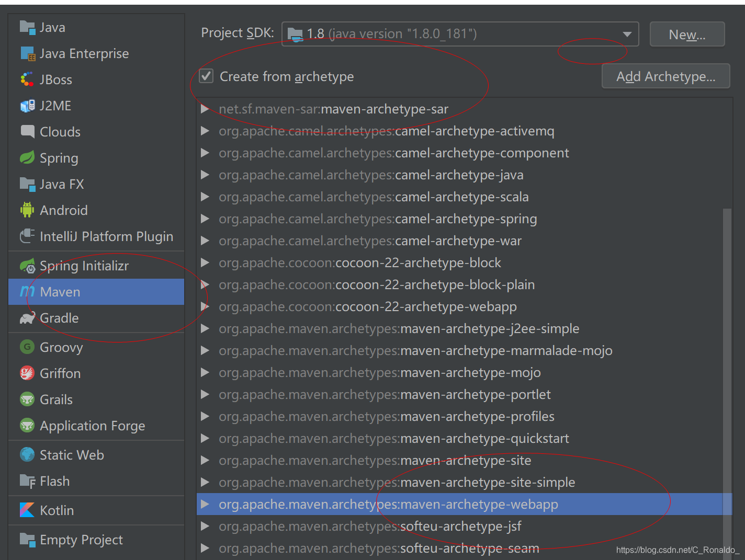745x560 pixels.
Task: Select Gradle project type label
Action: 59,318
